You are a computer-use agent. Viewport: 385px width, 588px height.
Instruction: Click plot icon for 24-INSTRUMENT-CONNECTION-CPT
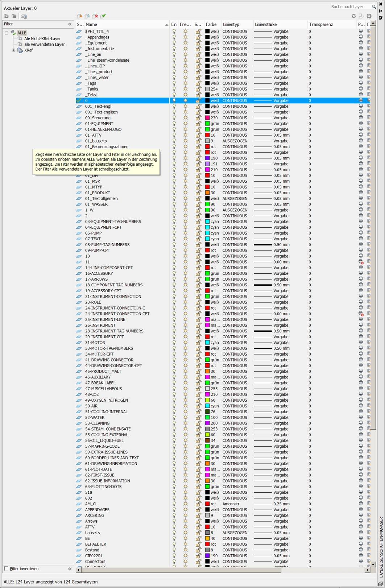tap(361, 314)
